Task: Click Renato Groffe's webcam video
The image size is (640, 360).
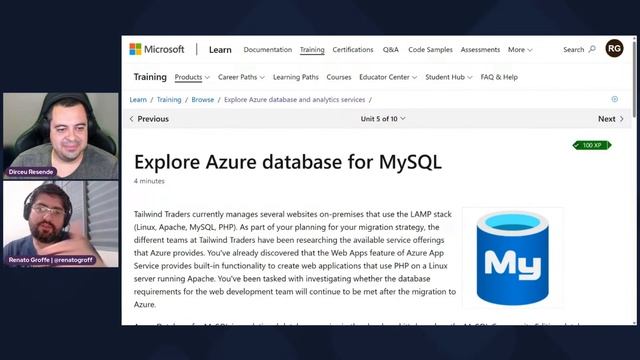Action: [x=61, y=224]
